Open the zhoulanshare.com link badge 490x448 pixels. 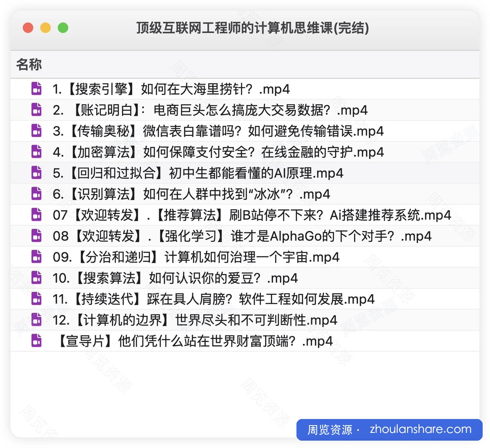tap(390, 430)
